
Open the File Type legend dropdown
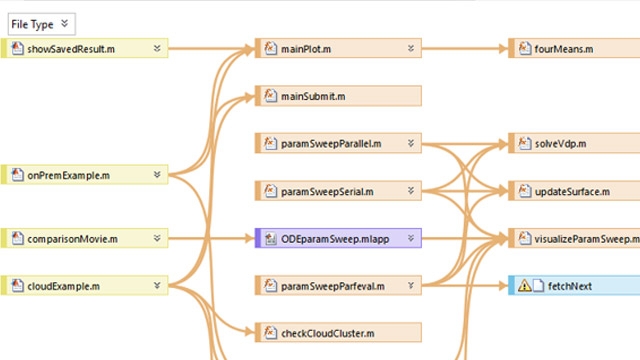[41, 24]
